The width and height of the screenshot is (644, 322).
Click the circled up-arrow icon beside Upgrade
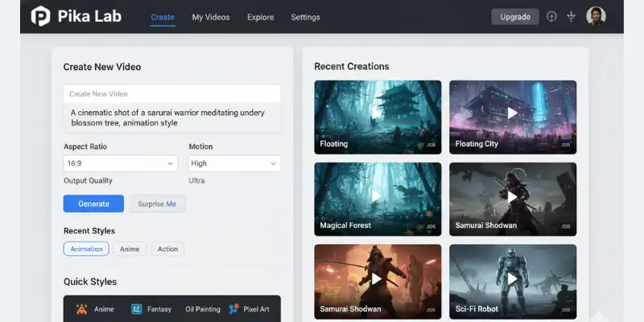tap(551, 16)
